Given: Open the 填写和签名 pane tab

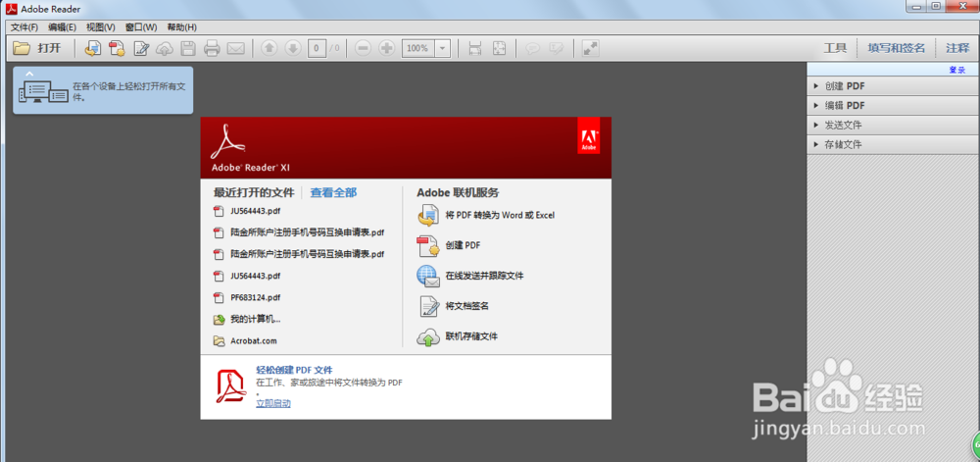Looking at the screenshot, I should tap(897, 48).
